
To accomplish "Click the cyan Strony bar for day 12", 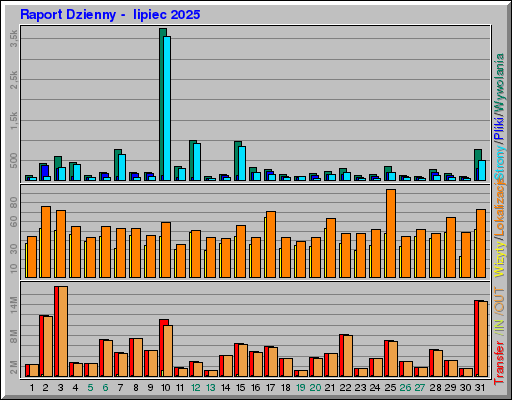I will (x=197, y=162).
